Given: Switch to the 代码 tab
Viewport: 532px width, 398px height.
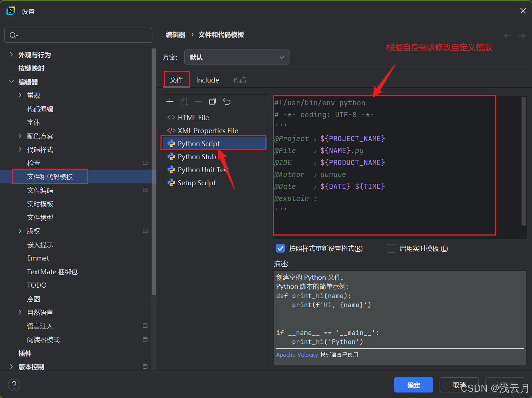Looking at the screenshot, I should [239, 80].
